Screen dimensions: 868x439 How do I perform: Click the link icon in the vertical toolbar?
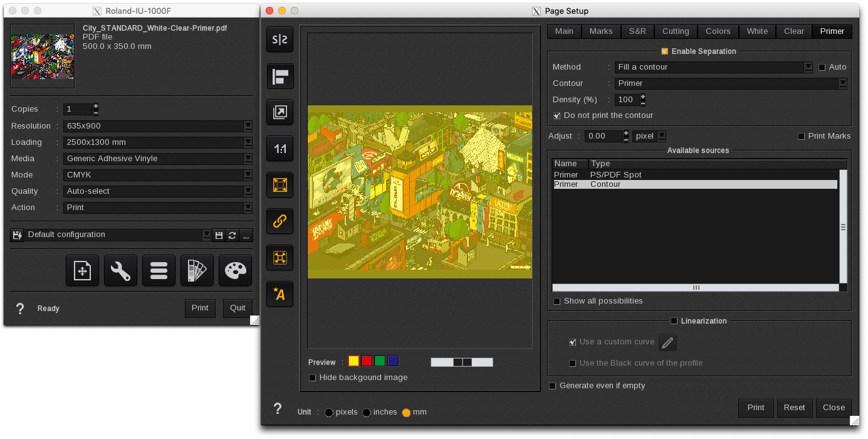coord(280,221)
